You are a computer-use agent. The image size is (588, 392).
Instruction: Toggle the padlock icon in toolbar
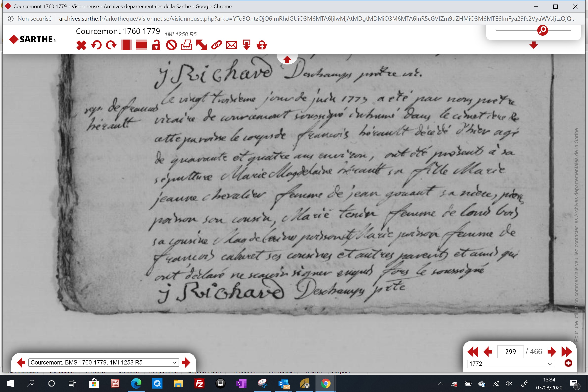[x=156, y=45]
